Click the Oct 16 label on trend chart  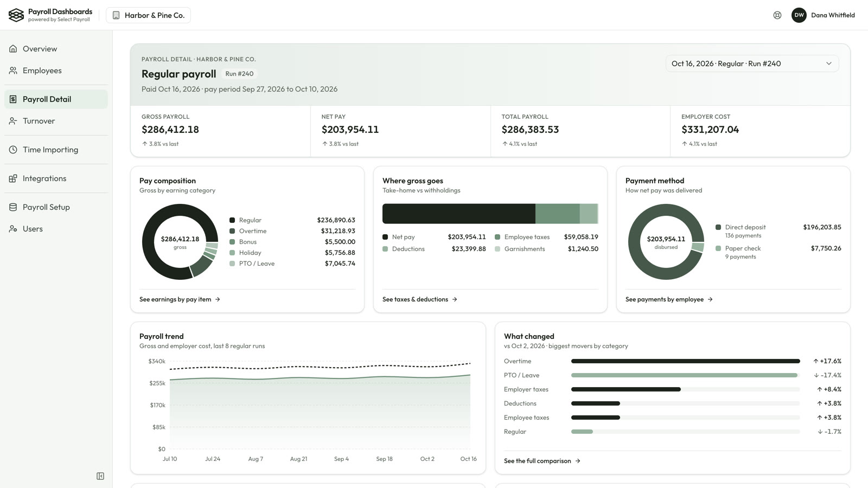pos(468,459)
